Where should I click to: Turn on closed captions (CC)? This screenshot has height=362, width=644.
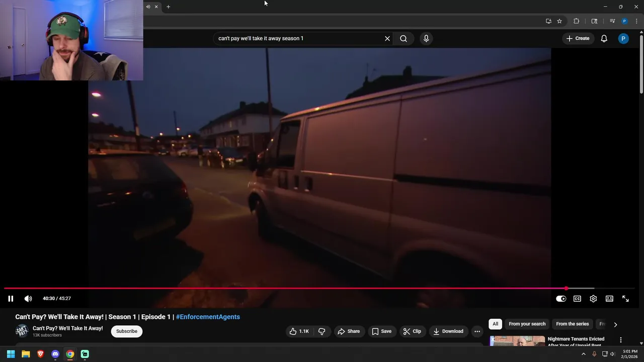pos(577,299)
